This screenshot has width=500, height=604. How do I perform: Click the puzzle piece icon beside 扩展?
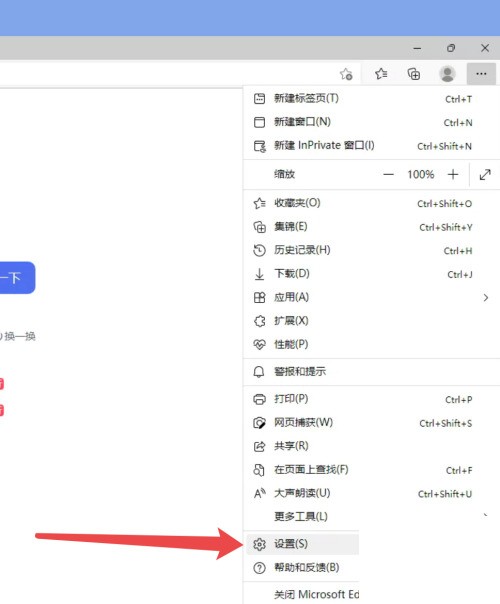click(x=259, y=321)
